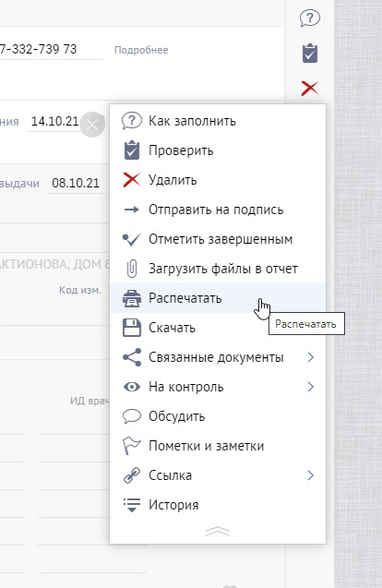Click the chain link icon beside Ссылка

point(132,475)
